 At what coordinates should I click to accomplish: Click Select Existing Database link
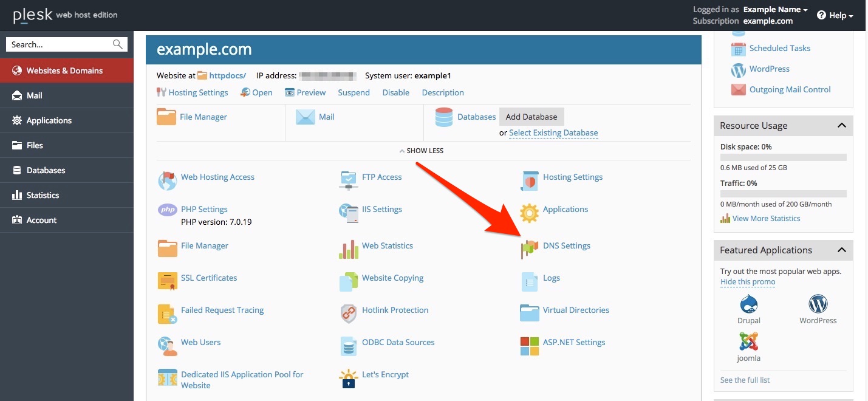[553, 133]
